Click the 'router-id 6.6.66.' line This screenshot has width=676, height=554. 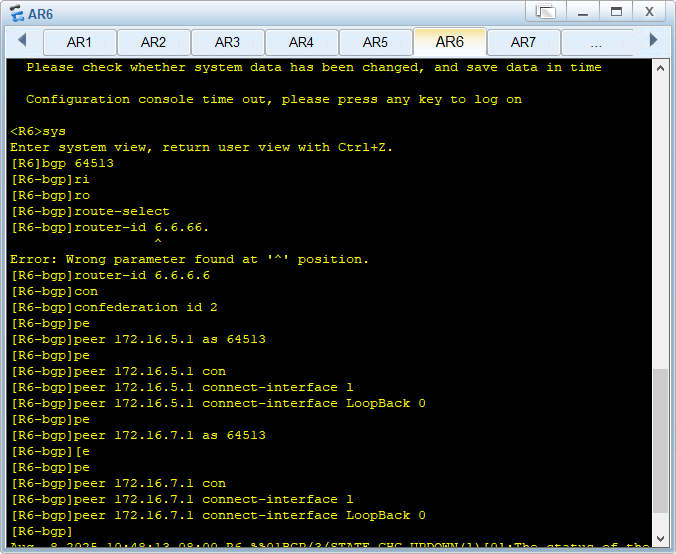coord(110,227)
